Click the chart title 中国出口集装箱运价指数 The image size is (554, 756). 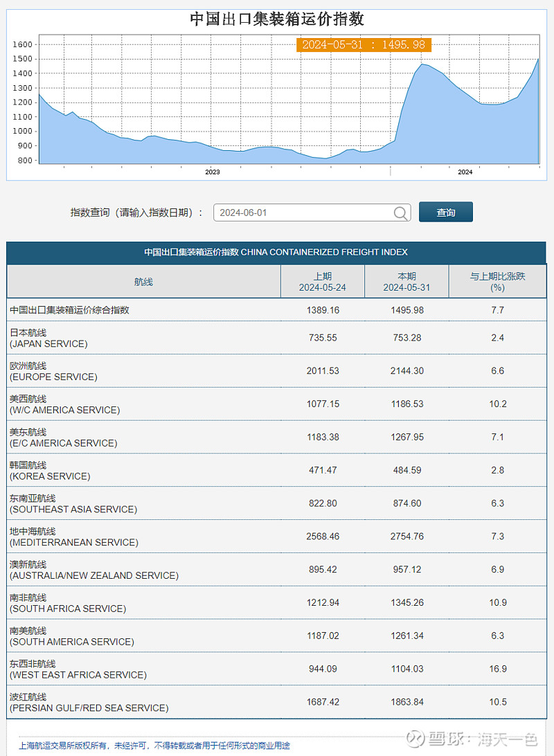click(276, 19)
